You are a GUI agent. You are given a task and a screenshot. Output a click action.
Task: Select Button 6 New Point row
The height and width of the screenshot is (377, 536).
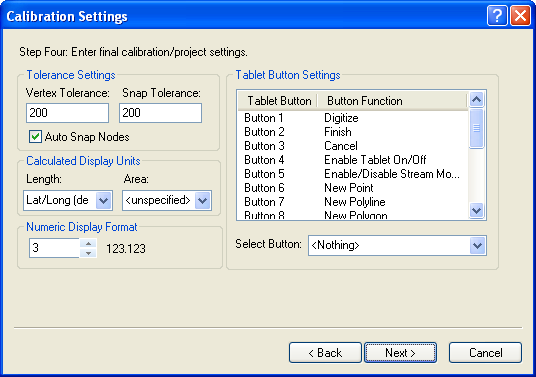click(353, 188)
